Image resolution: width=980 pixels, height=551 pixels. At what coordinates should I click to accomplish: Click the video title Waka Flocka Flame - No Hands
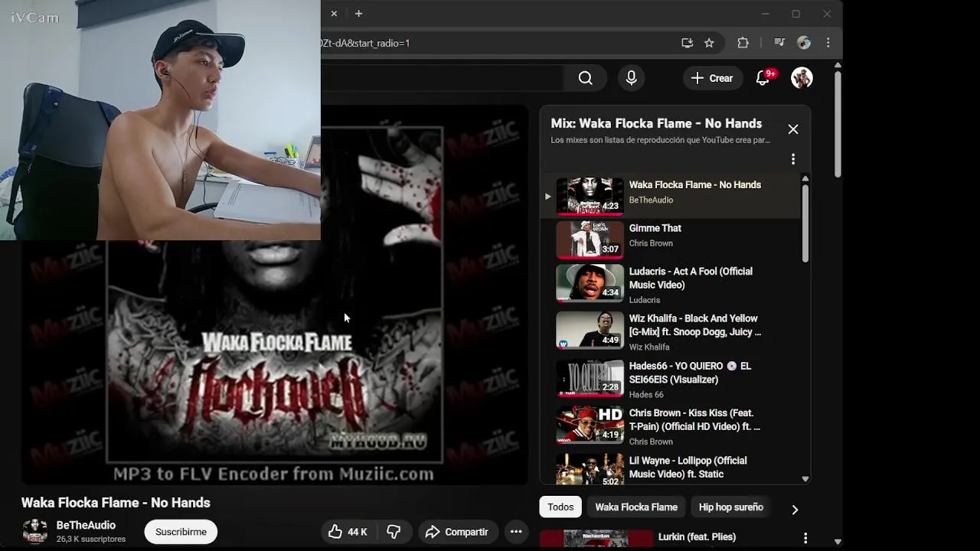point(116,503)
